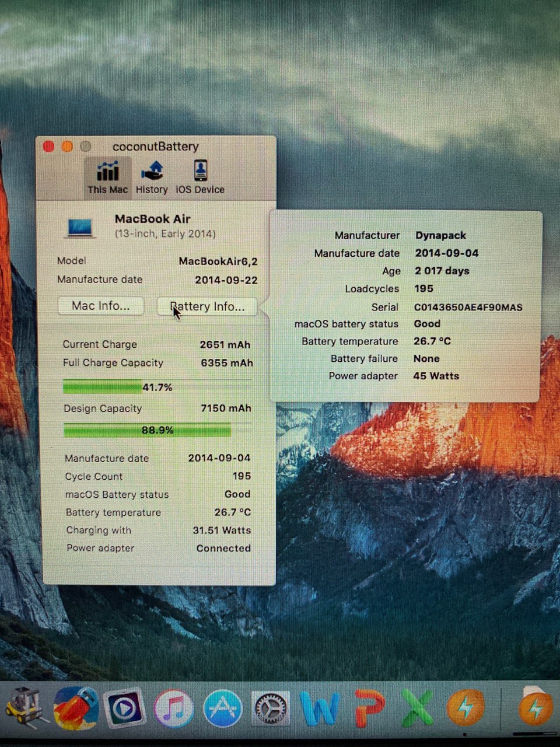The image size is (560, 747).
Task: Click Cycle Count 195 in main window
Action: (242, 476)
